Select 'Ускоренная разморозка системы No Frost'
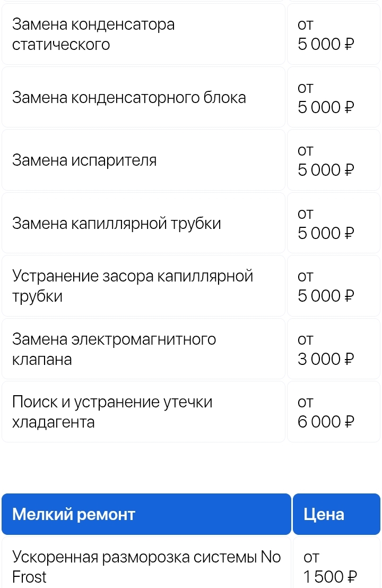The height and width of the screenshot is (588, 382). (146, 566)
